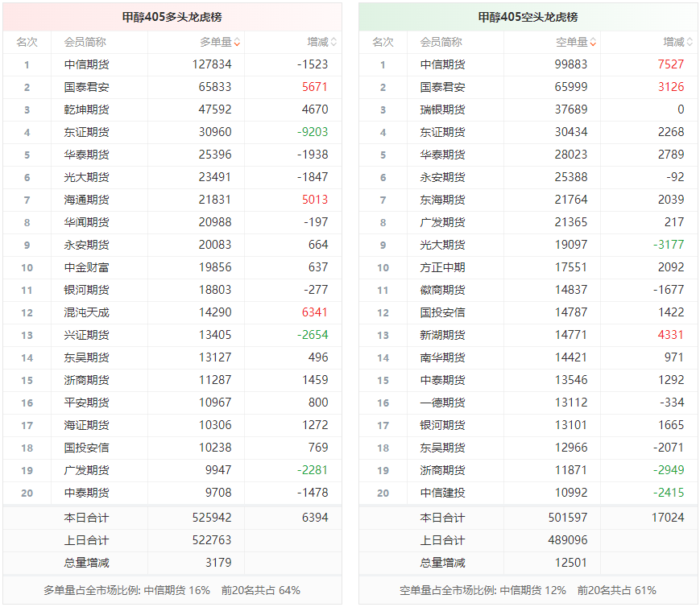Select 方正中期 row name
The image size is (700, 607).
pos(442,267)
